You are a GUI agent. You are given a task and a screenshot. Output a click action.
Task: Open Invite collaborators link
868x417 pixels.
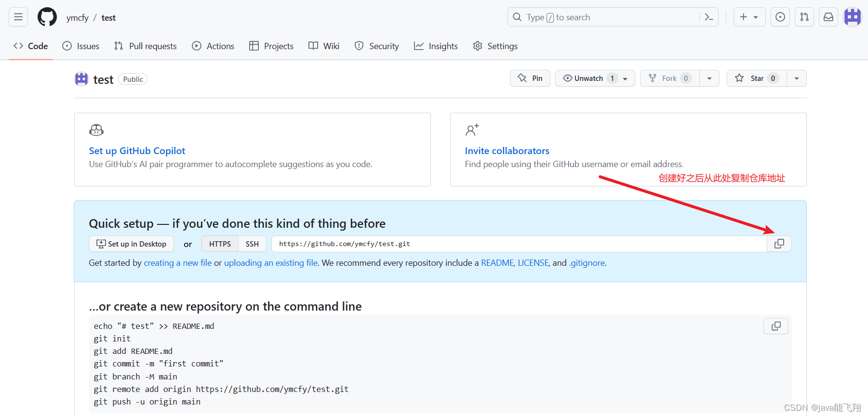pyautogui.click(x=507, y=151)
